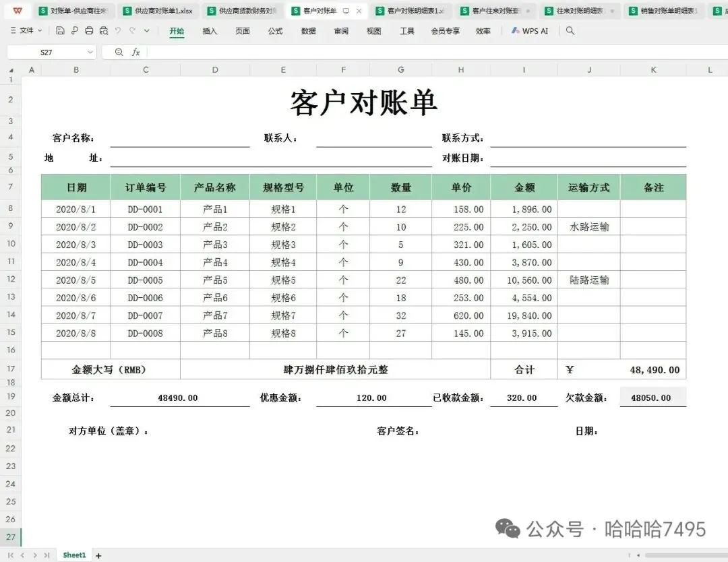Viewport: 728px width, 562px height.
Task: Select row 17 header
Action: tap(11, 369)
